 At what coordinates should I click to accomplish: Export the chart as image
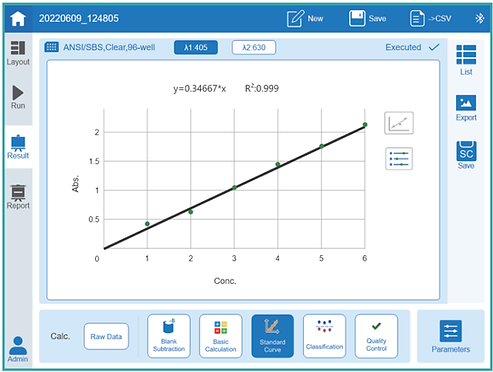(x=466, y=108)
